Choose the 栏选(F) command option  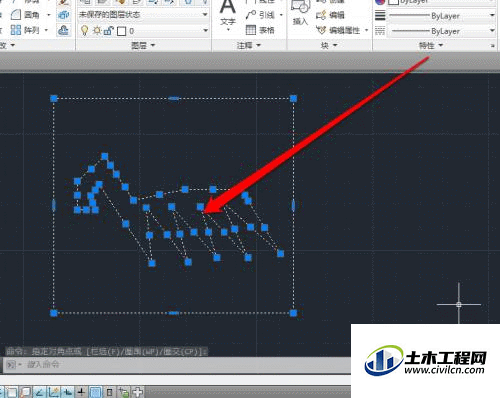click(x=104, y=351)
